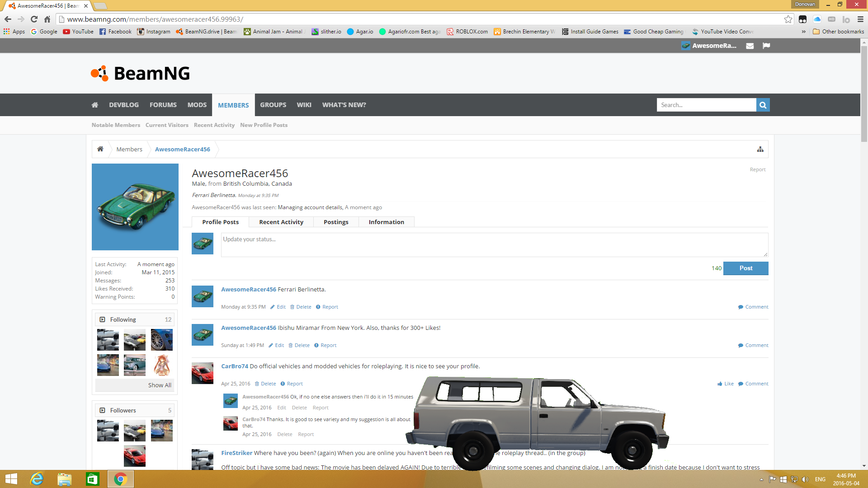This screenshot has width=868, height=488.
Task: Open FORUMS in the main navigation
Action: point(163,105)
